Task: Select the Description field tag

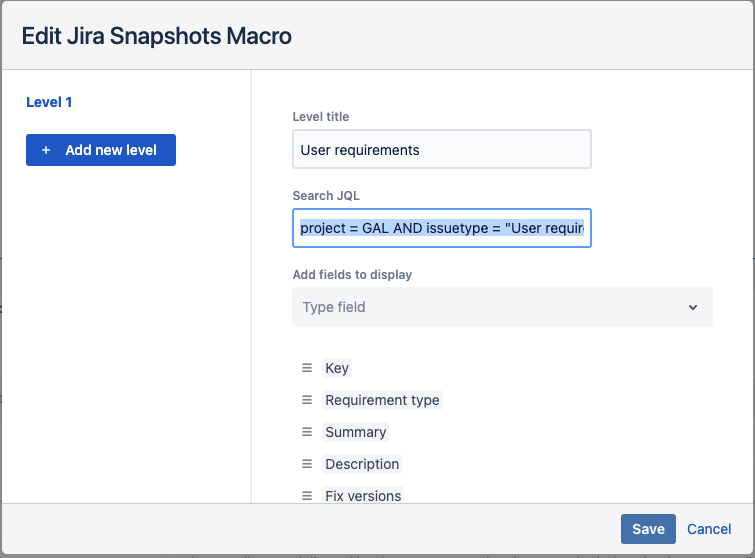Action: (x=362, y=464)
